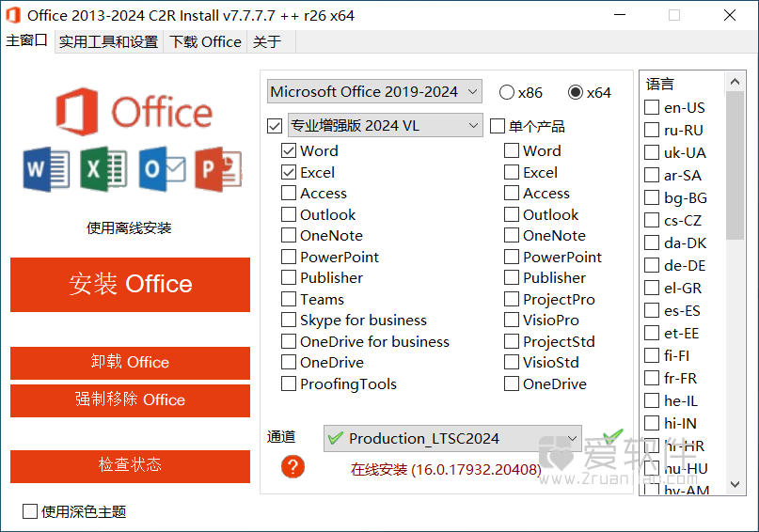Select the x64 architecture radio button
759x532 pixels.
tap(575, 92)
